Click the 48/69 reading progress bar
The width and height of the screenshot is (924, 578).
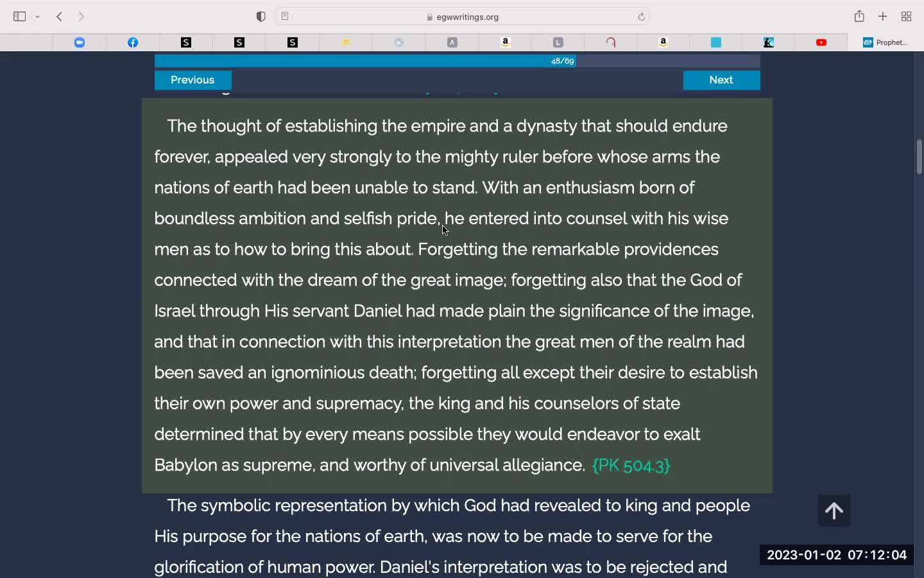pyautogui.click(x=457, y=61)
